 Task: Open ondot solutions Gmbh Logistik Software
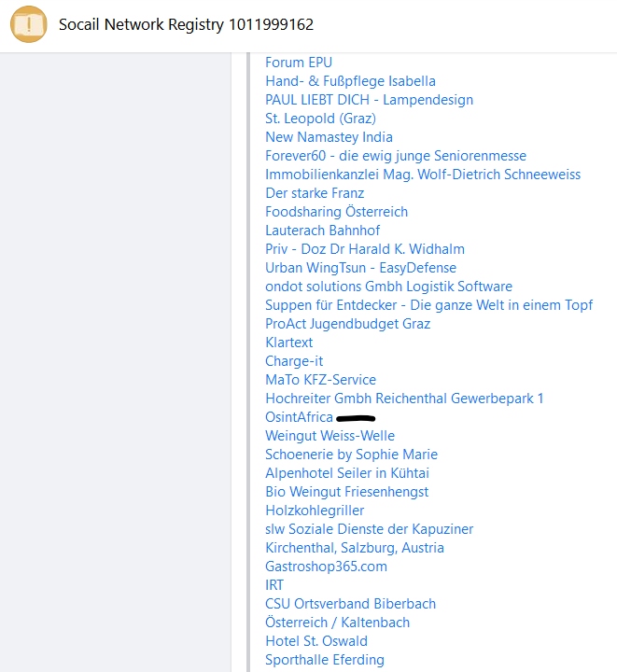coord(388,287)
